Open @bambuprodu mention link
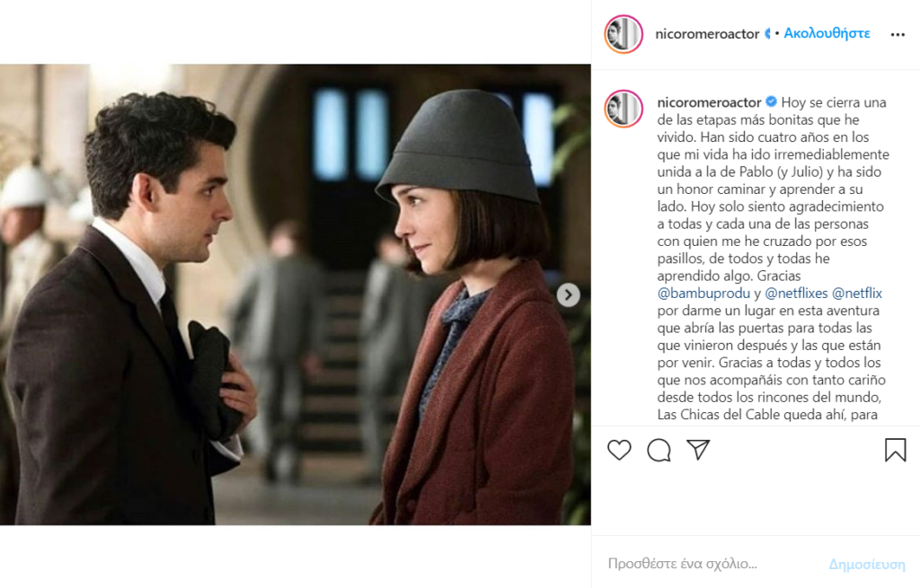920x588 pixels. tap(703, 294)
